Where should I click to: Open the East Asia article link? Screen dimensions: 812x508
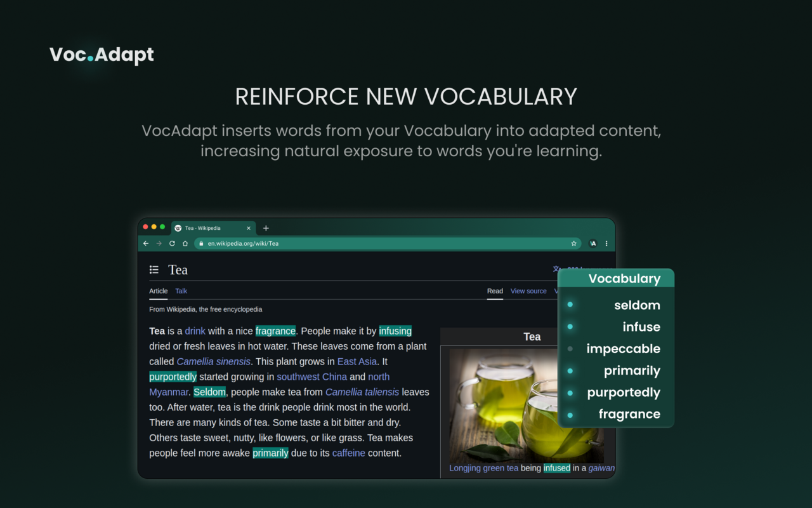pos(357,361)
